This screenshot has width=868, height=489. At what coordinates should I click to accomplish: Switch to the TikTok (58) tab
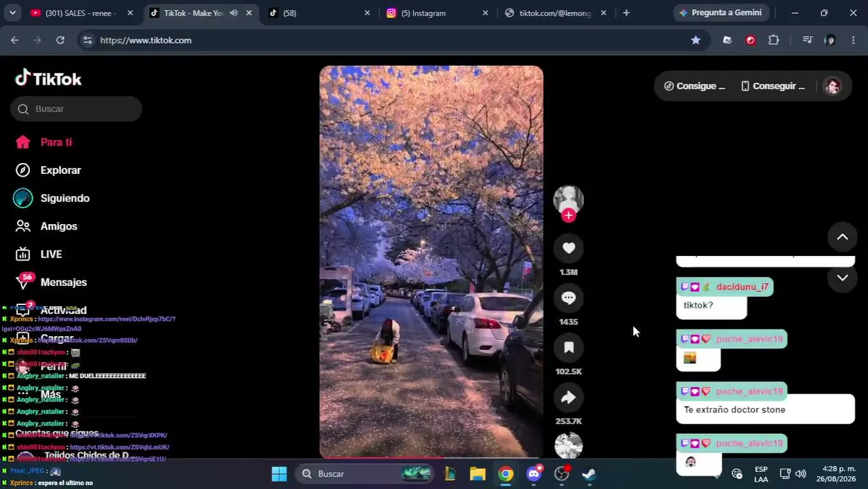(319, 13)
